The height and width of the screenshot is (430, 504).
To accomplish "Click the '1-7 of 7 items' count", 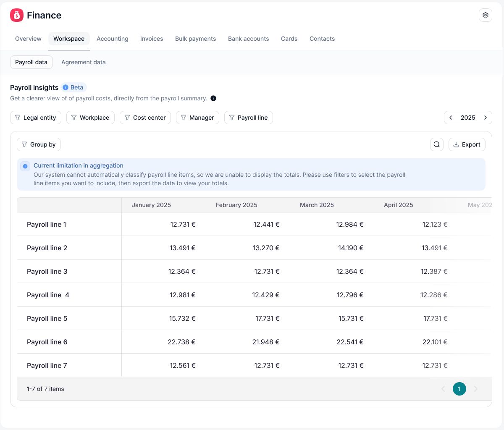I will [x=45, y=389].
